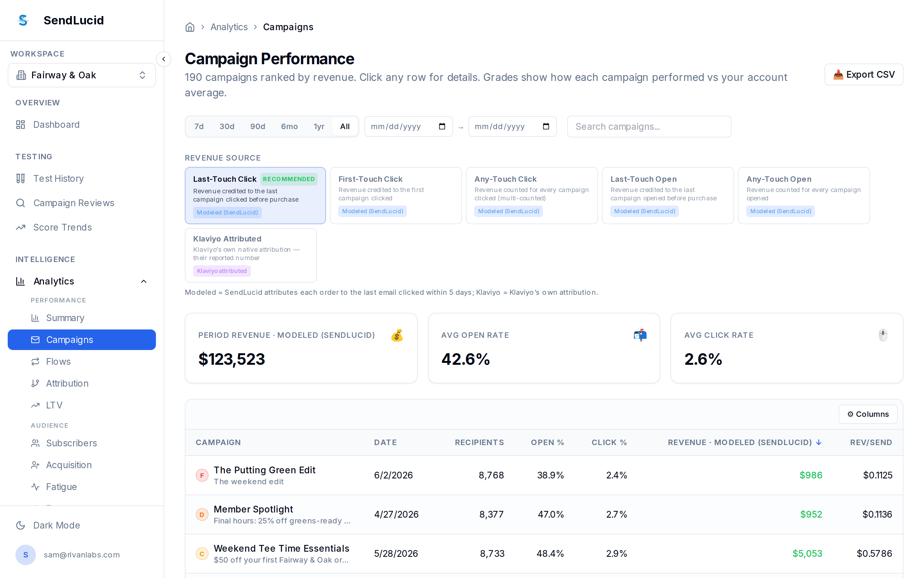
Task: Click the $5,053 revenue value
Action: pos(807,554)
